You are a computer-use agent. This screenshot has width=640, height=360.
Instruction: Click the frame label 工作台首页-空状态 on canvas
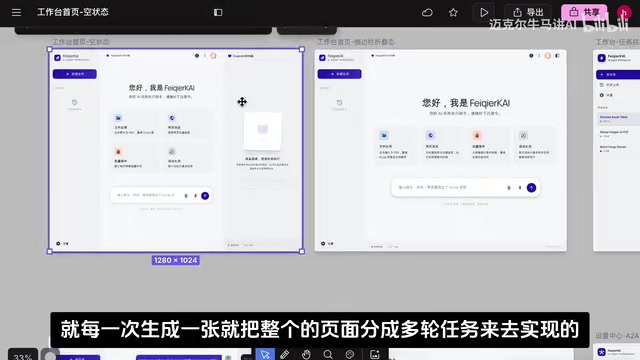[x=81, y=42]
